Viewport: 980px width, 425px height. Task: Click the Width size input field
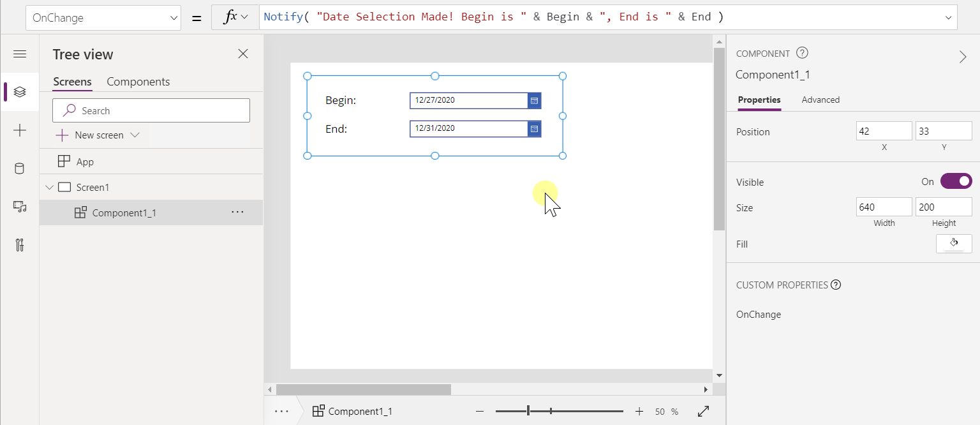884,207
